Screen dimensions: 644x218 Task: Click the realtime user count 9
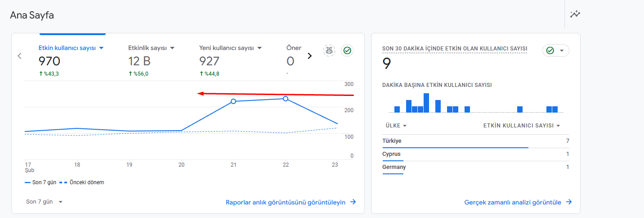pyautogui.click(x=386, y=64)
